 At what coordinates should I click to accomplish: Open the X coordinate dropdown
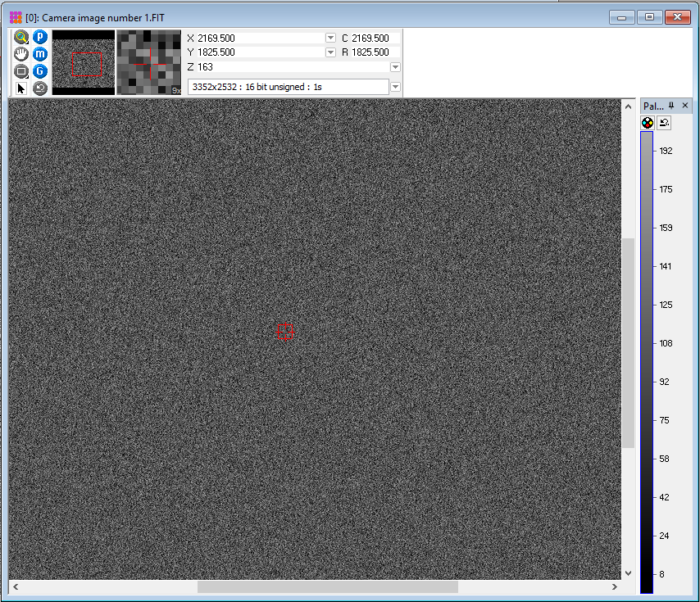coord(330,38)
